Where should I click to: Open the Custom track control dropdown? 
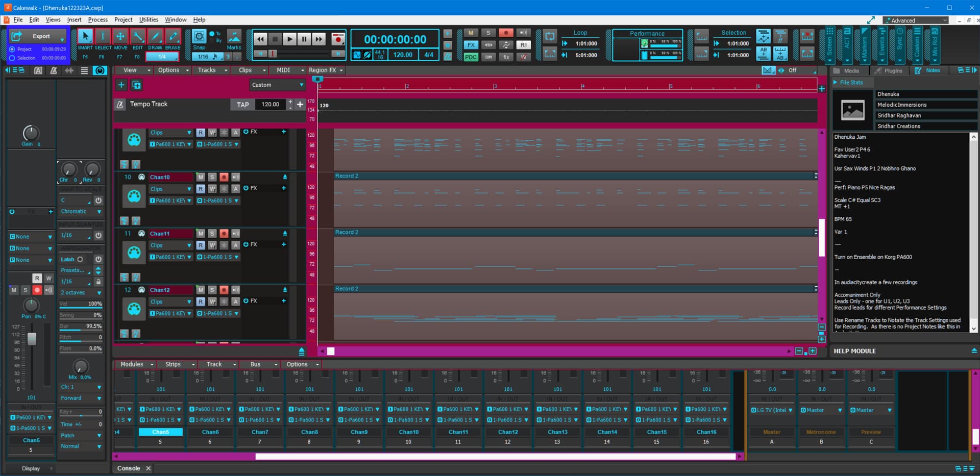click(x=278, y=85)
